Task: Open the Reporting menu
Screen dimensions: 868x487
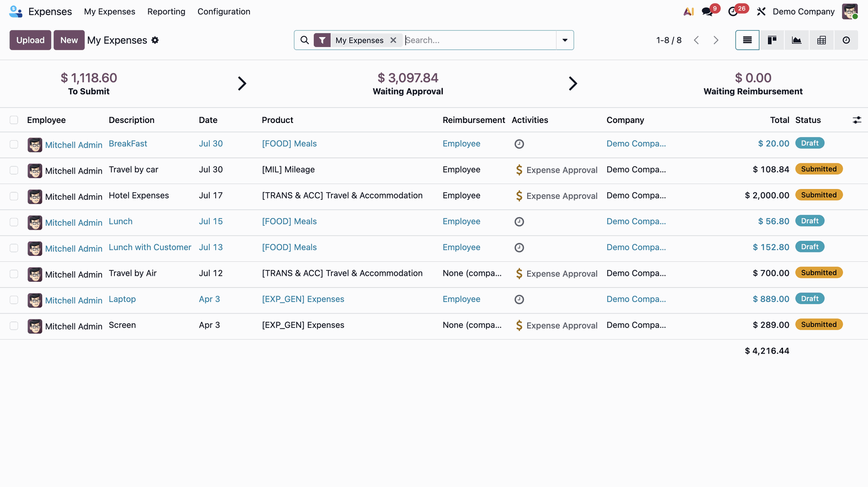Action: pyautogui.click(x=166, y=12)
